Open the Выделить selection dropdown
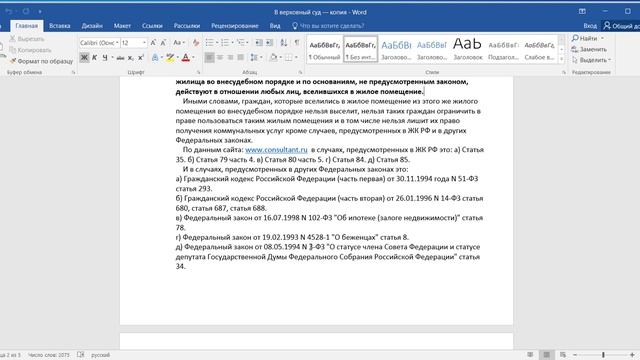This screenshot has height=360, width=640. (x=591, y=60)
